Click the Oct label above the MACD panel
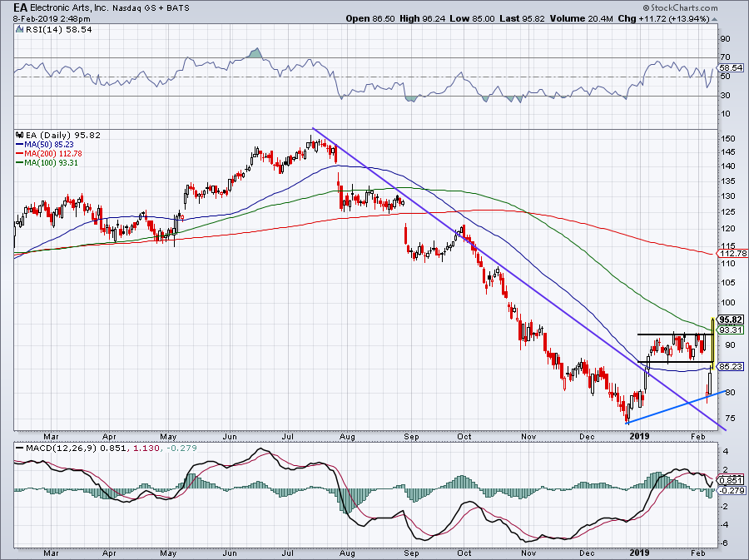 [x=464, y=436]
